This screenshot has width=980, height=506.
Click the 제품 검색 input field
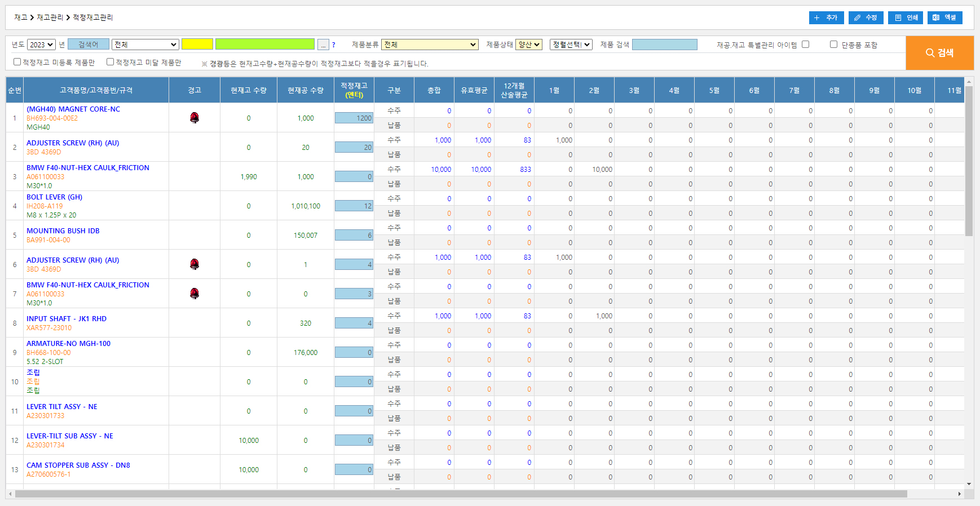664,45
